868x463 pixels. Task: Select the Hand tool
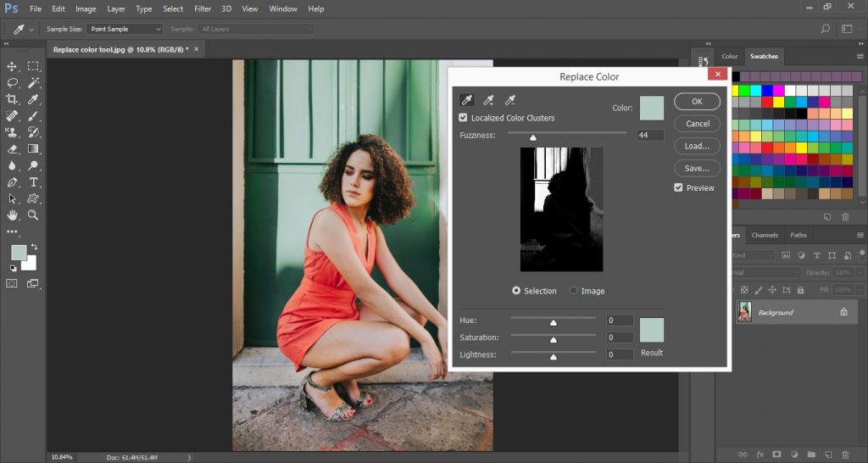click(x=12, y=215)
